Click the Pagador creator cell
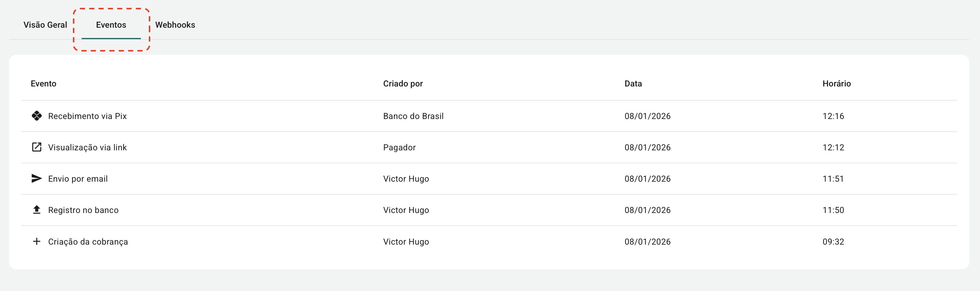 (399, 148)
